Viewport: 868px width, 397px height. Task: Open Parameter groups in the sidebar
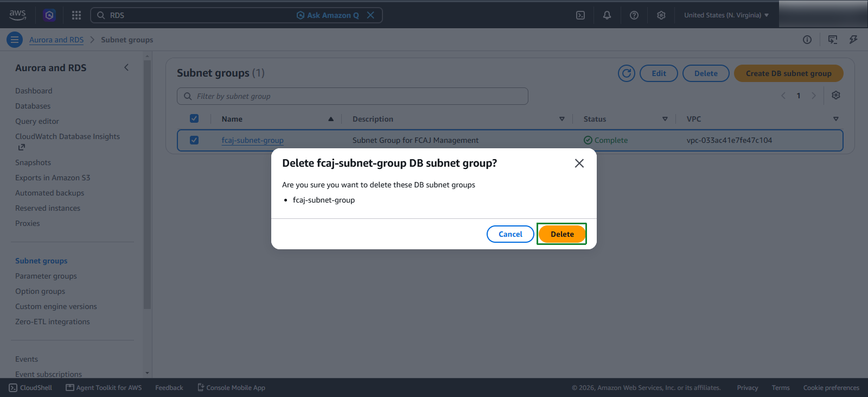[46, 276]
